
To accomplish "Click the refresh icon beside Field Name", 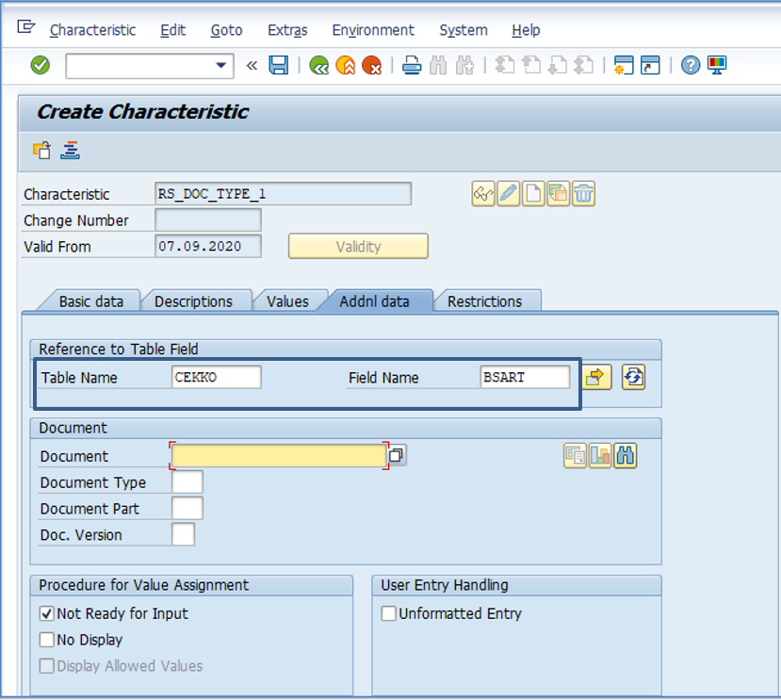I will click(x=633, y=377).
